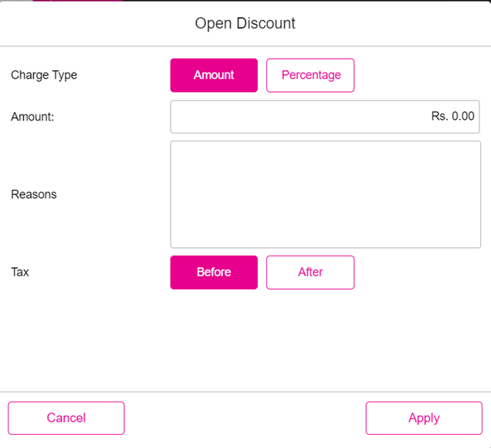
Task: Click the Rs. 0.00 value text
Action: (452, 117)
